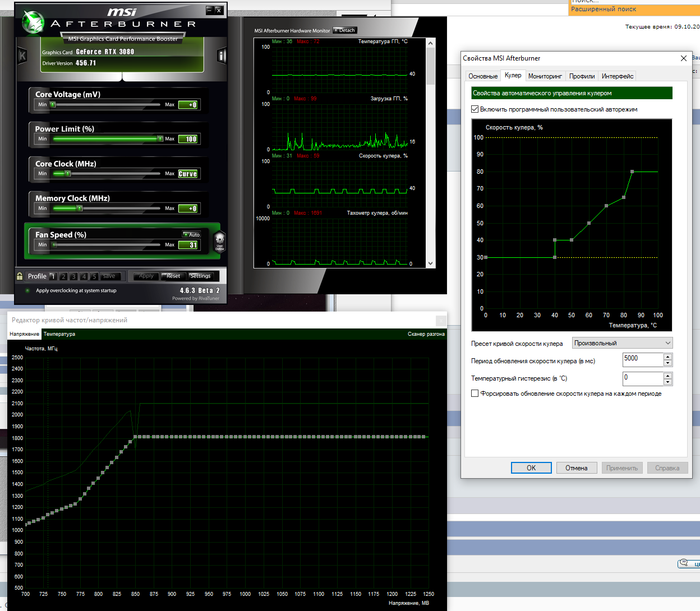Enable forced fan speed update checkbox
This screenshot has height=611, width=700.
475,394
